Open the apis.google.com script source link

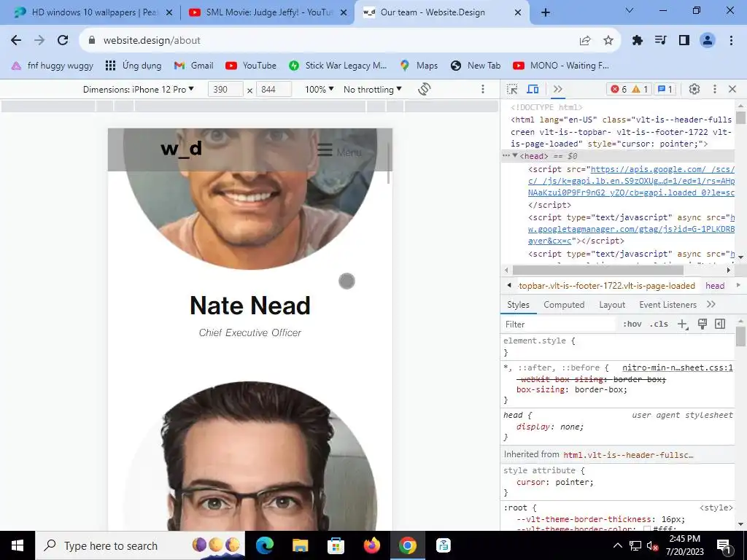[x=631, y=181]
